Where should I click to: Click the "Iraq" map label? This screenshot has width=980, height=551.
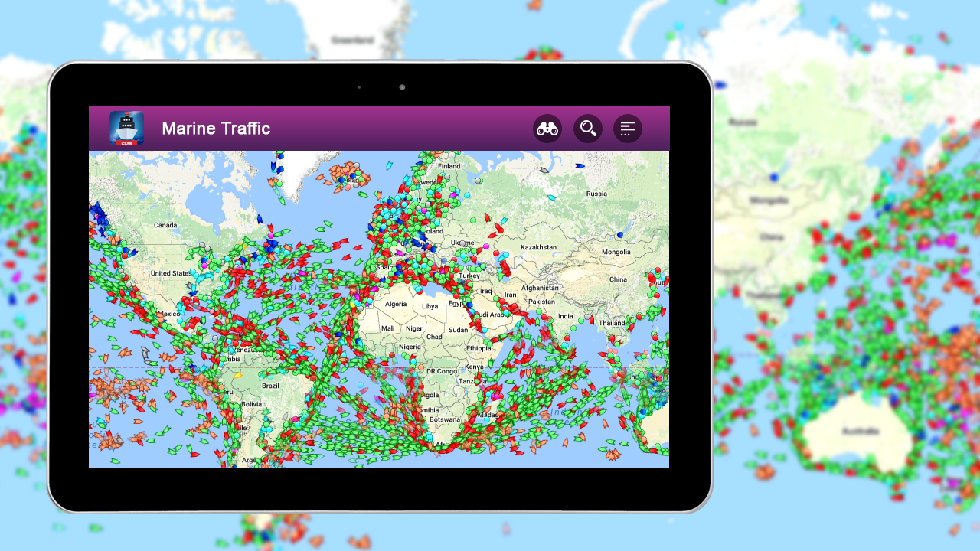click(487, 291)
